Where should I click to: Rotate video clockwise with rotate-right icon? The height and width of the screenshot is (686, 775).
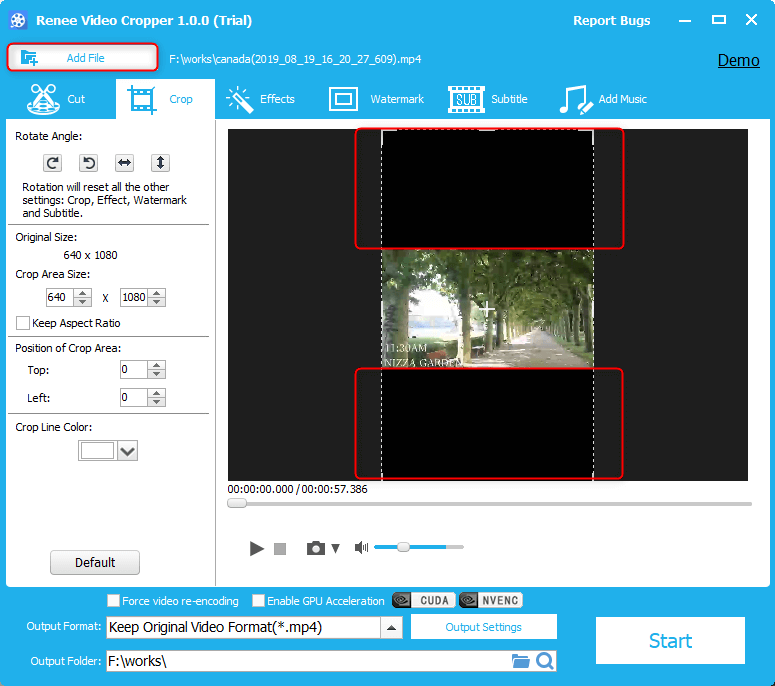click(52, 162)
